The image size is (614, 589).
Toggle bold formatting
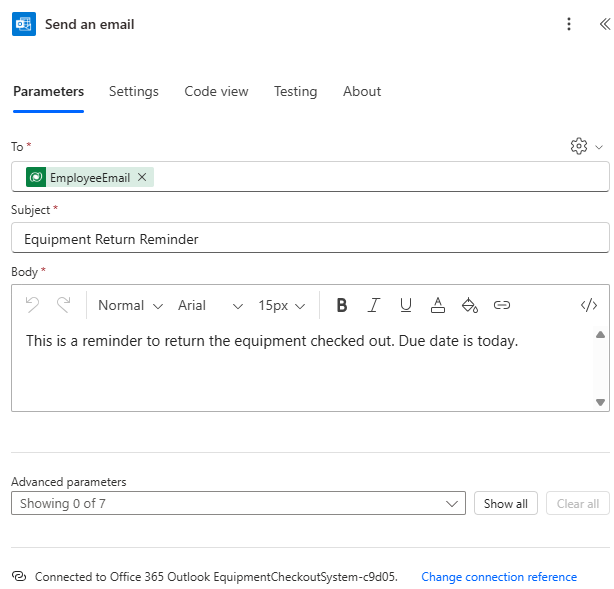(x=342, y=305)
